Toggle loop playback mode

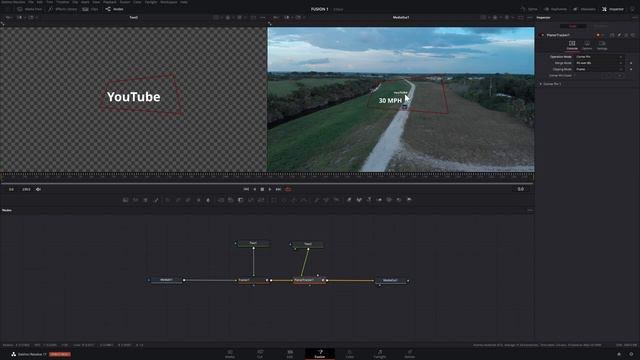288,189
